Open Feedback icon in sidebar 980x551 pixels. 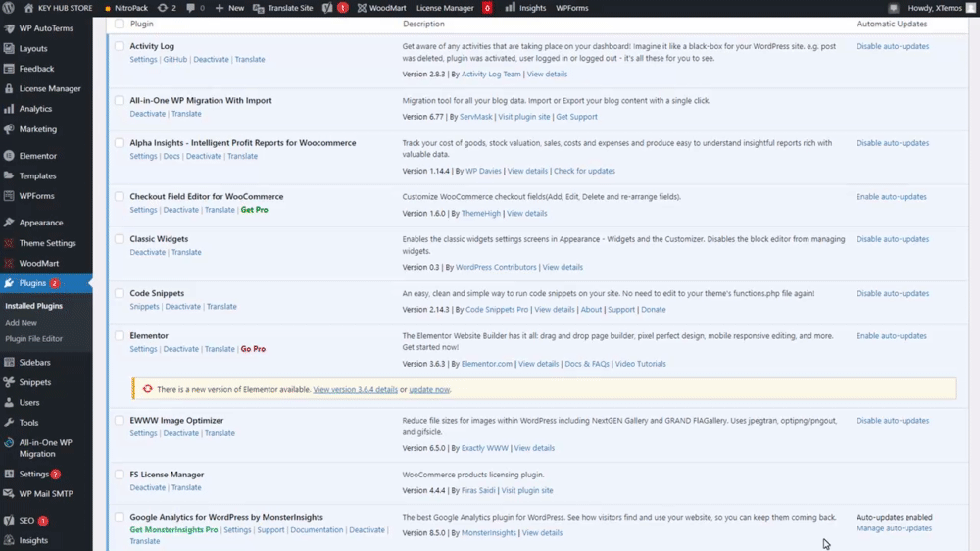point(9,69)
